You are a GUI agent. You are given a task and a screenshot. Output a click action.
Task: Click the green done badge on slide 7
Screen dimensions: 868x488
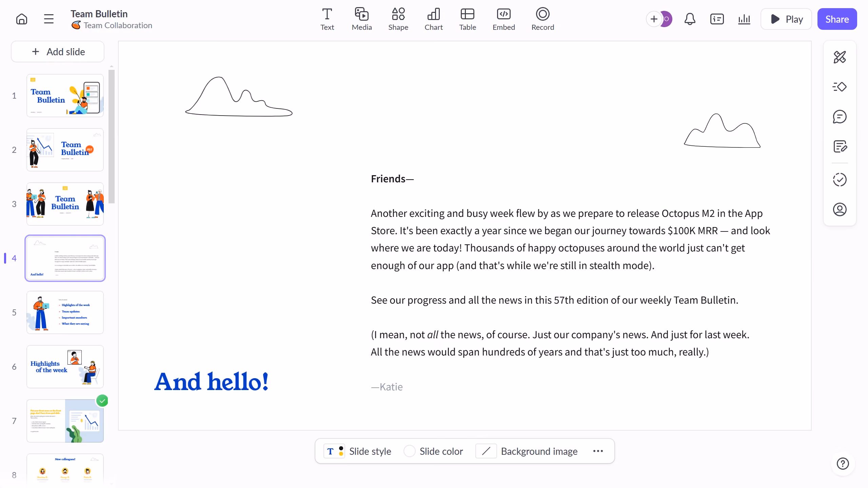click(102, 401)
